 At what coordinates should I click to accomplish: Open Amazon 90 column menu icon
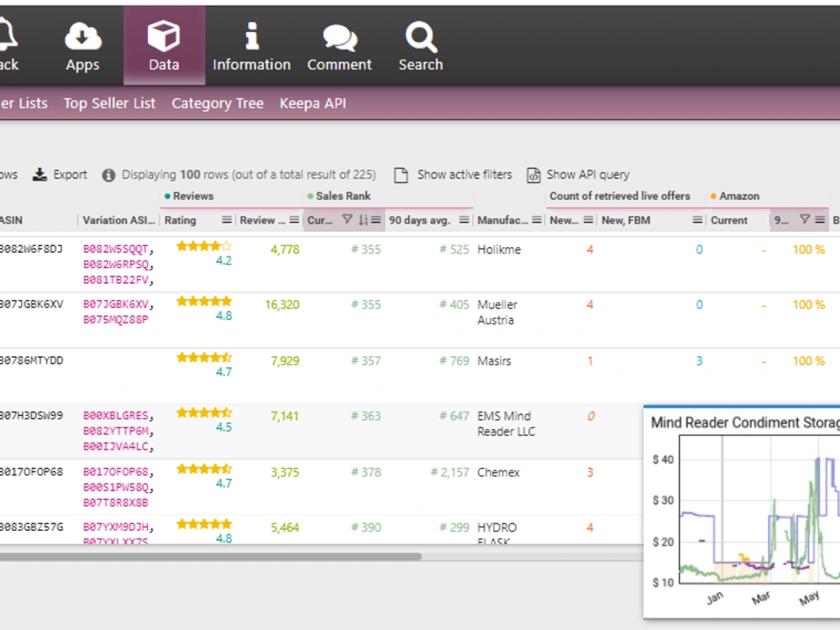820,220
